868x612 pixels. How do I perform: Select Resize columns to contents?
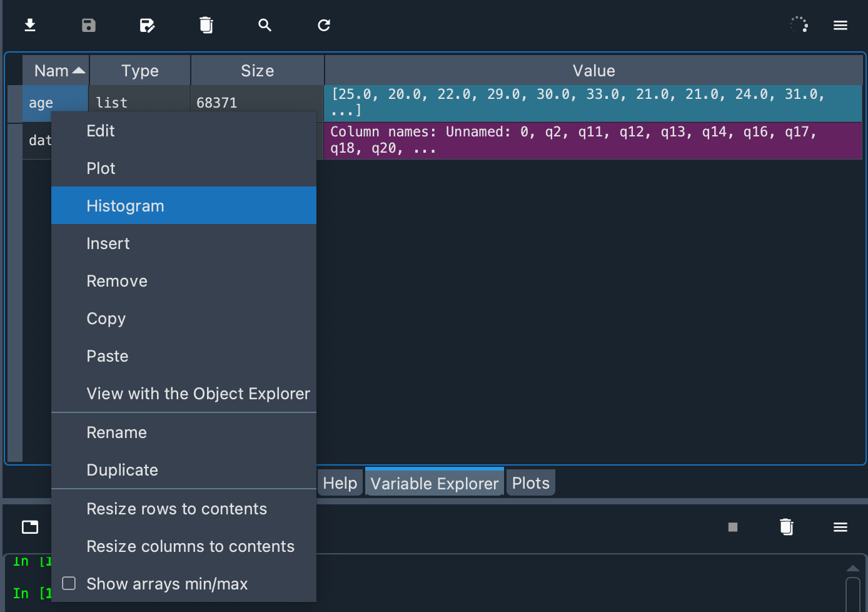point(190,546)
